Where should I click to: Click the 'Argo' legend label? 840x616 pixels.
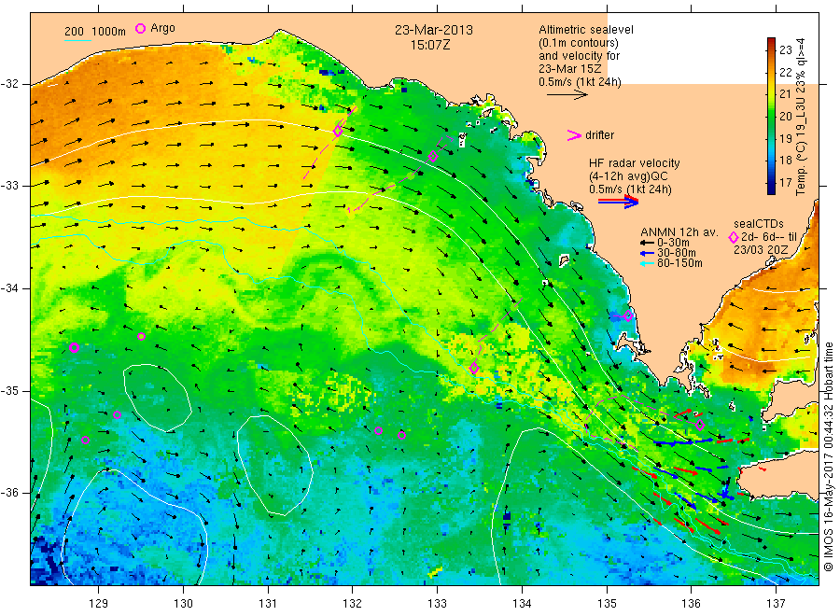162,28
